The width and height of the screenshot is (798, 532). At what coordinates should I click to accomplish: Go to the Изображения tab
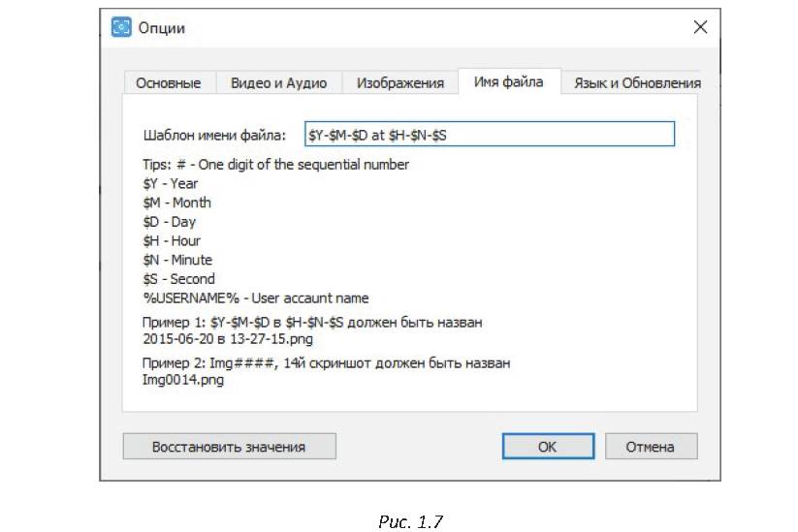(x=399, y=83)
